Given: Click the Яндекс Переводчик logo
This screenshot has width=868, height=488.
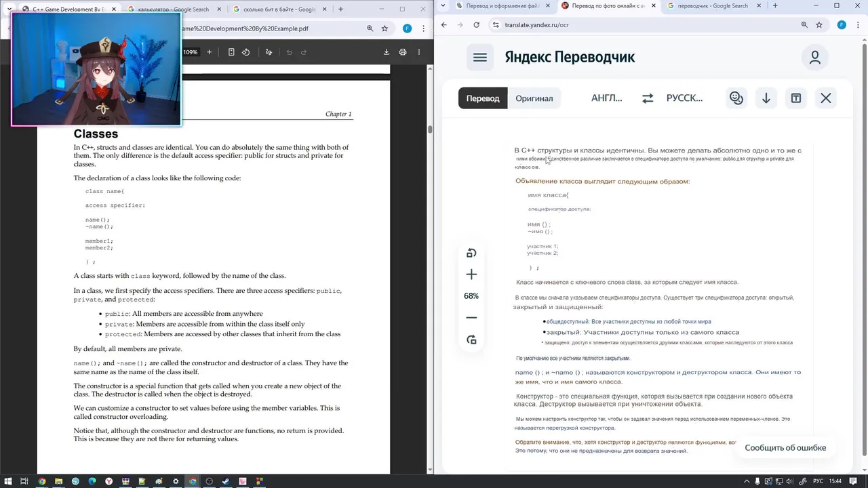Looking at the screenshot, I should pyautogui.click(x=570, y=58).
